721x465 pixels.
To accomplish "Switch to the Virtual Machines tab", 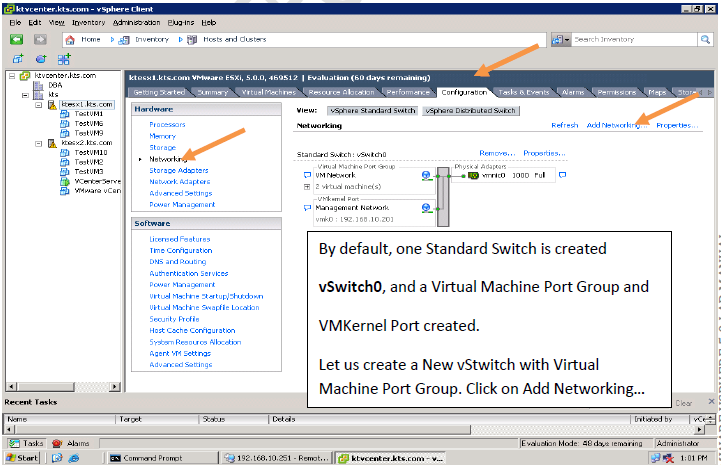I will [x=269, y=92].
